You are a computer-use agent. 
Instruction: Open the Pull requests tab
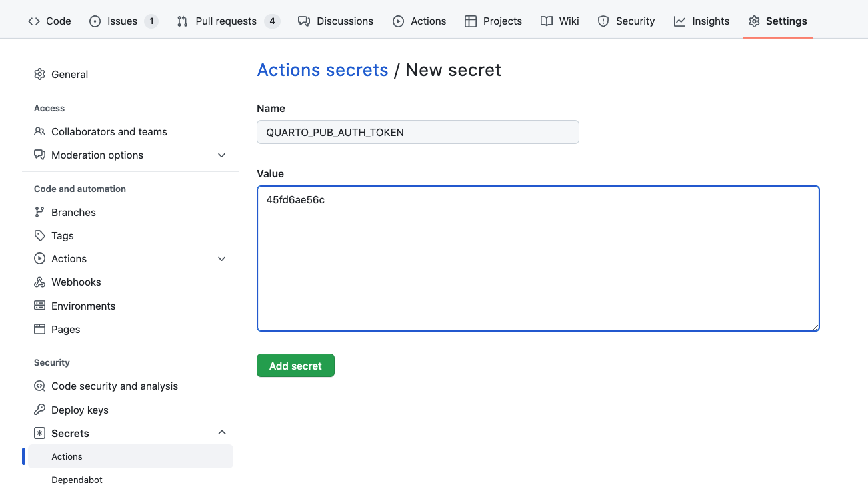(226, 21)
